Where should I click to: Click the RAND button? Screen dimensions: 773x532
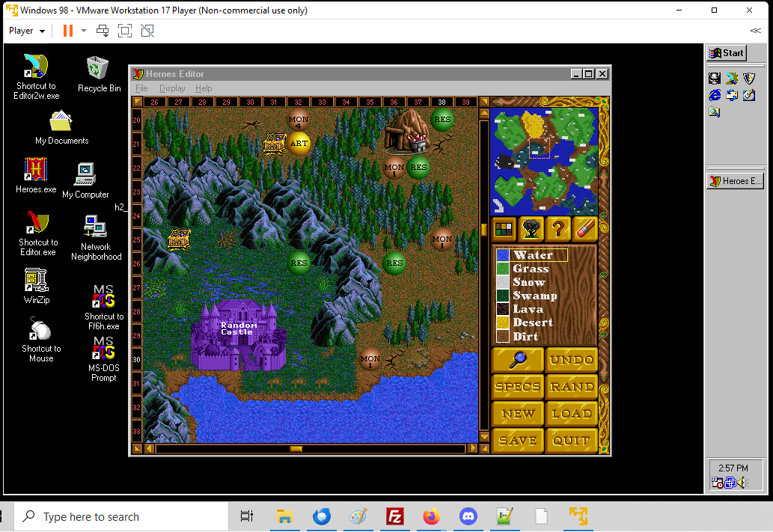tap(572, 387)
